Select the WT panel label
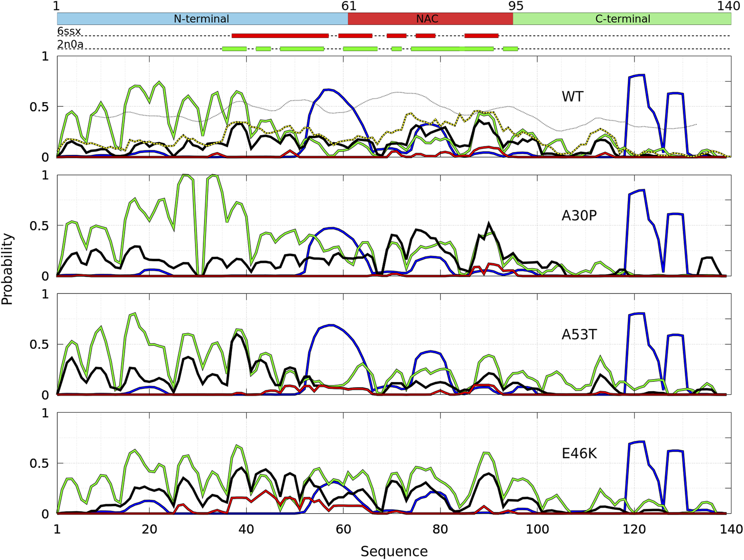Viewport: 744px width, 560px height. point(572,97)
